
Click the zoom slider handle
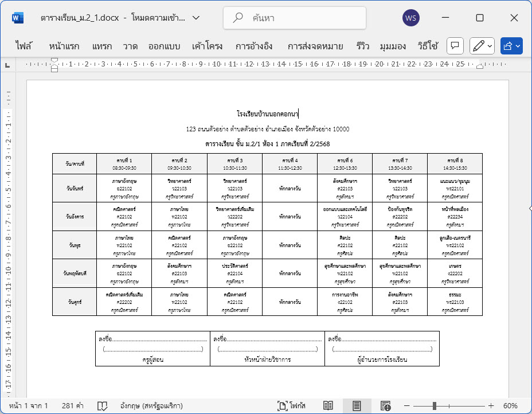point(435,405)
